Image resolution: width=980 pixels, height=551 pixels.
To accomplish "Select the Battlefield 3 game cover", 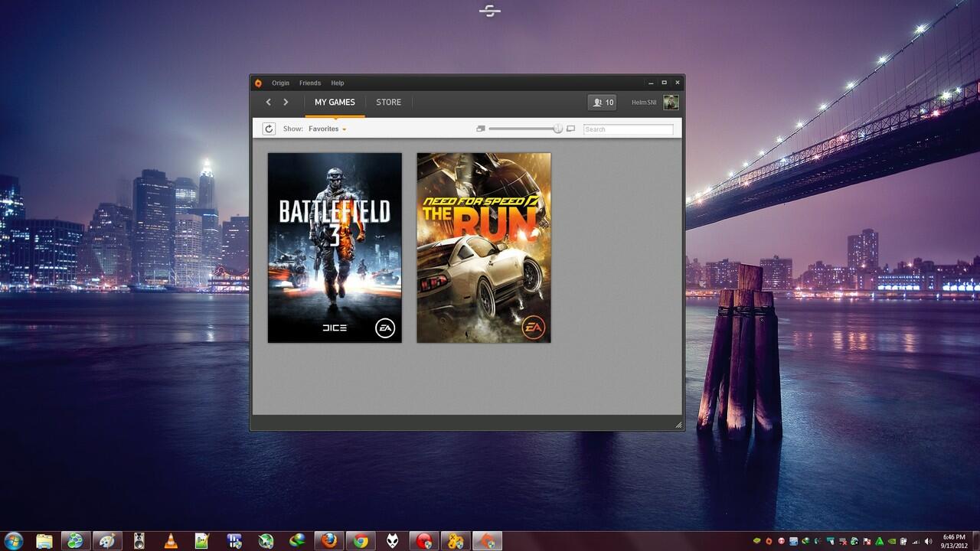I will pyautogui.click(x=335, y=247).
